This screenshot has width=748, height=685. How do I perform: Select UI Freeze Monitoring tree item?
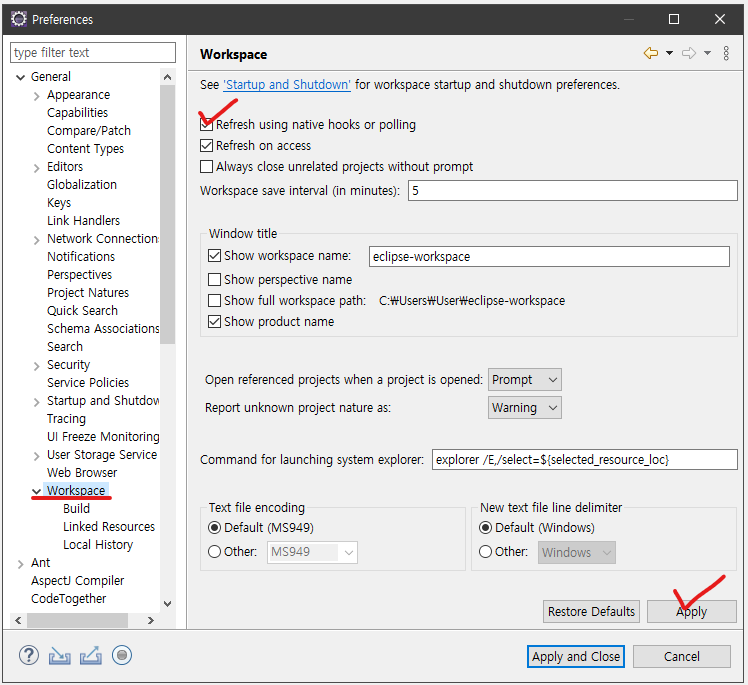tap(103, 436)
